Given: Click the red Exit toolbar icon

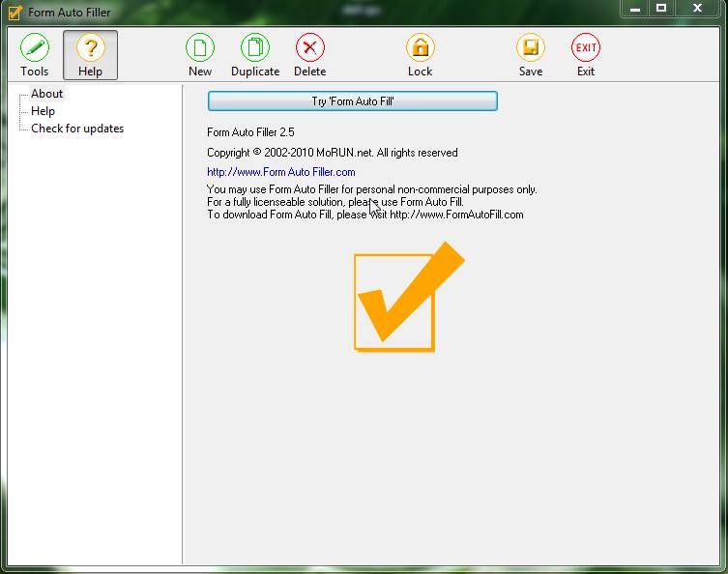Looking at the screenshot, I should coord(586,55).
